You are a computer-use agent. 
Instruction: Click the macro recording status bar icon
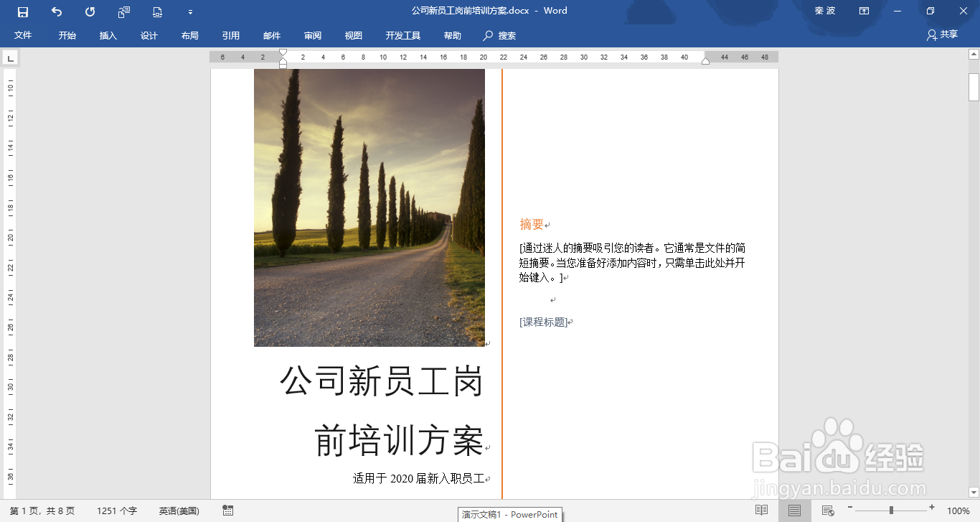click(x=227, y=511)
